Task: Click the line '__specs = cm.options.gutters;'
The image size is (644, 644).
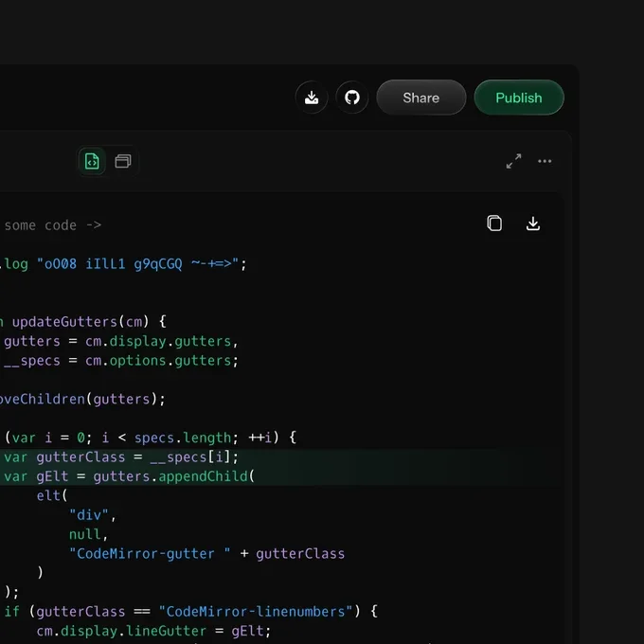Action: pos(121,361)
